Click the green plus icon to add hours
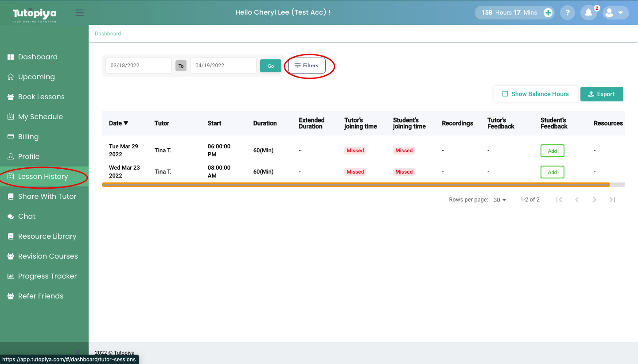The image size is (638, 364). tap(548, 12)
